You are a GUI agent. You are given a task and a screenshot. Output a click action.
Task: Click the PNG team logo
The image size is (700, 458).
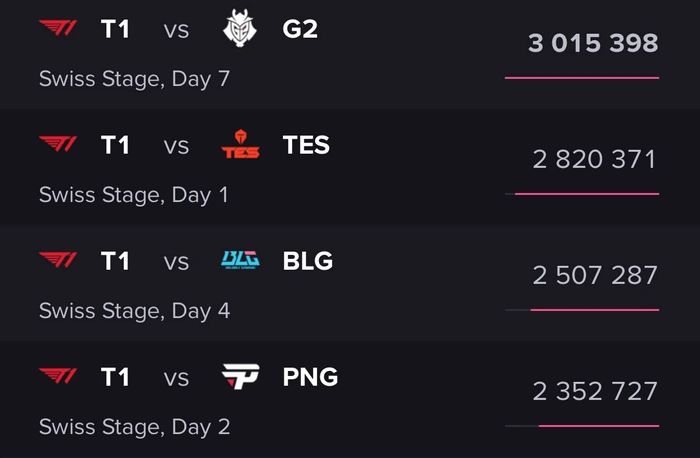click(240, 377)
